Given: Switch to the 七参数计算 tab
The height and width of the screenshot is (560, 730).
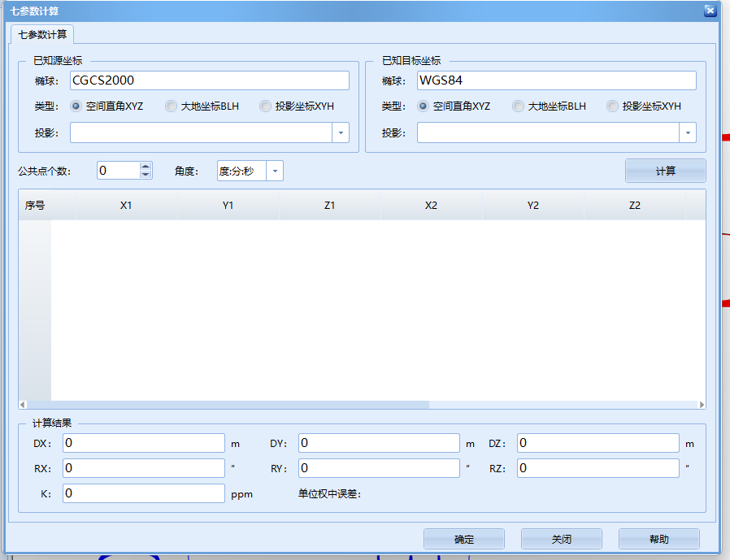Looking at the screenshot, I should point(42,34).
